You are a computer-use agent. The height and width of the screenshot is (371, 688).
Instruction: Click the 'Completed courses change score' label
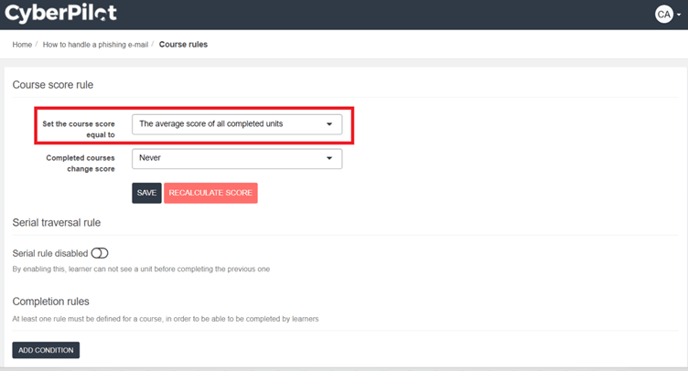click(x=80, y=163)
